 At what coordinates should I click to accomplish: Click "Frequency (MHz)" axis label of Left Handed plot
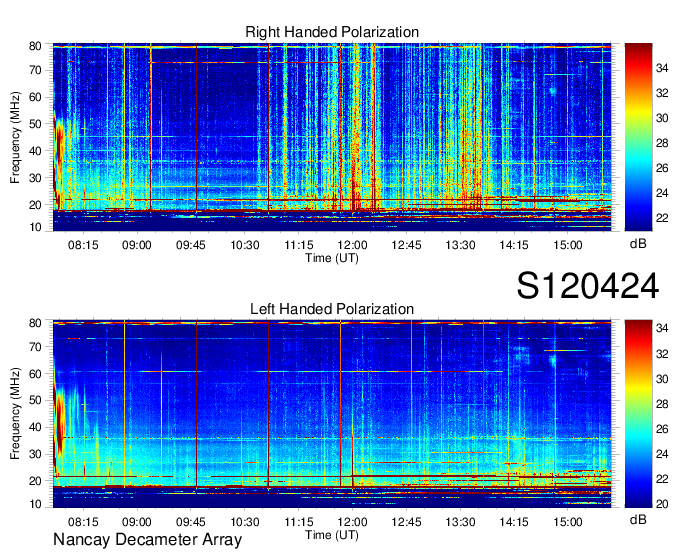click(x=15, y=414)
